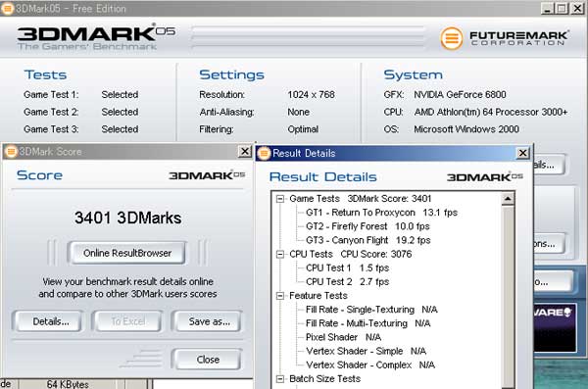Viewport: 588px width, 389px height.
Task: Close the 3DMark Score window with X
Action: 244,152
